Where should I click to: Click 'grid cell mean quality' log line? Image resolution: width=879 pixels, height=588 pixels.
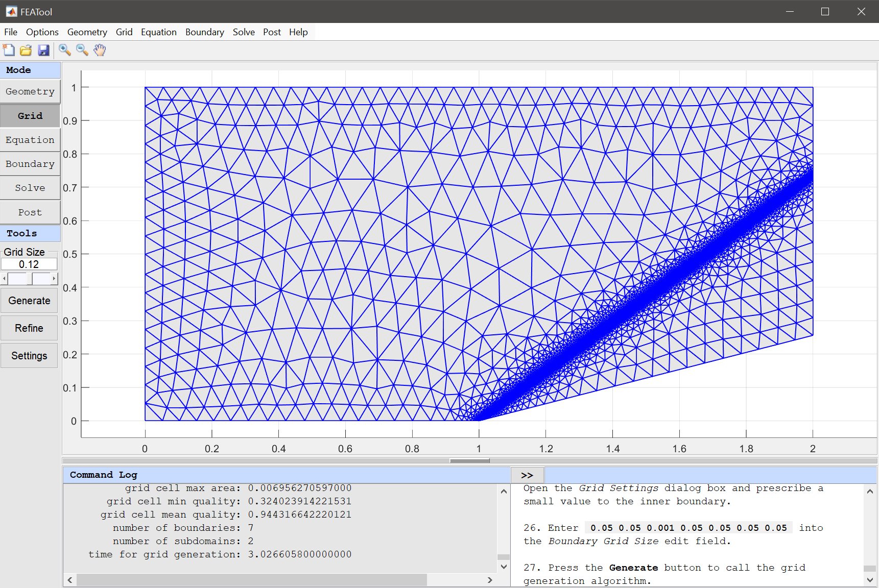tap(226, 514)
